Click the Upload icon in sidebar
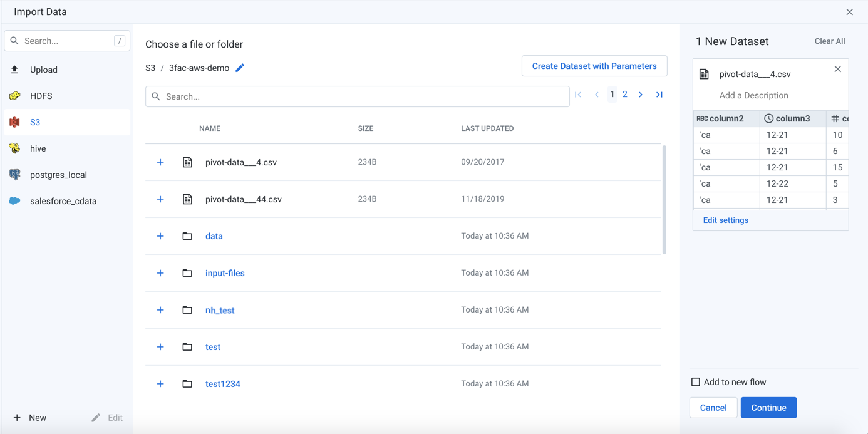Screen dimensions: 868x434 pos(15,70)
